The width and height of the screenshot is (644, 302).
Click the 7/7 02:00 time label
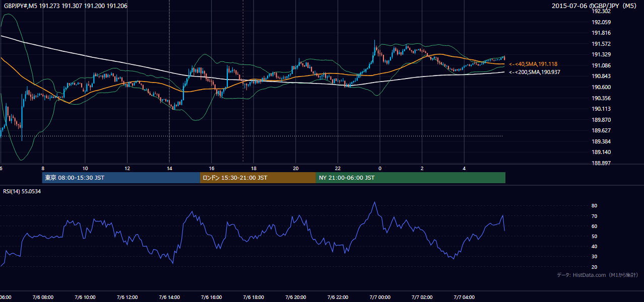click(x=422, y=297)
